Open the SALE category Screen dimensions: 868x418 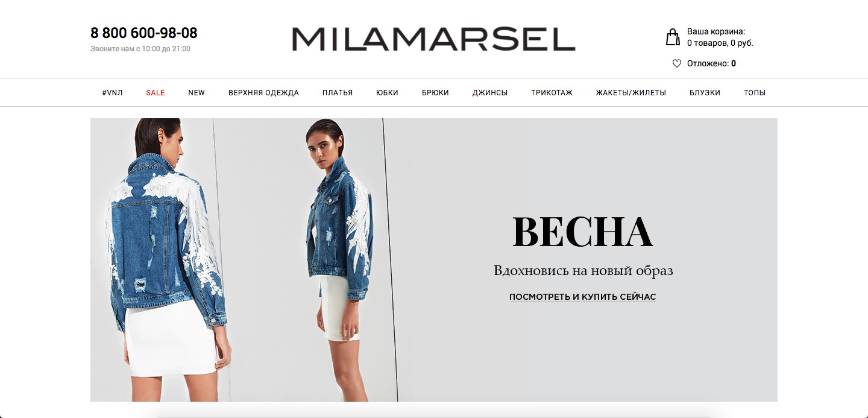point(155,92)
